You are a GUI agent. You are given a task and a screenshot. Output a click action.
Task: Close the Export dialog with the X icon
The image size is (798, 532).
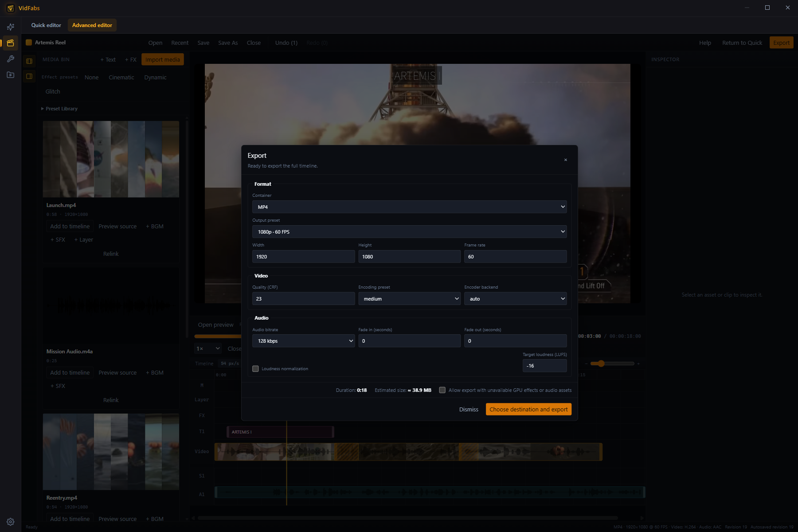pyautogui.click(x=565, y=160)
